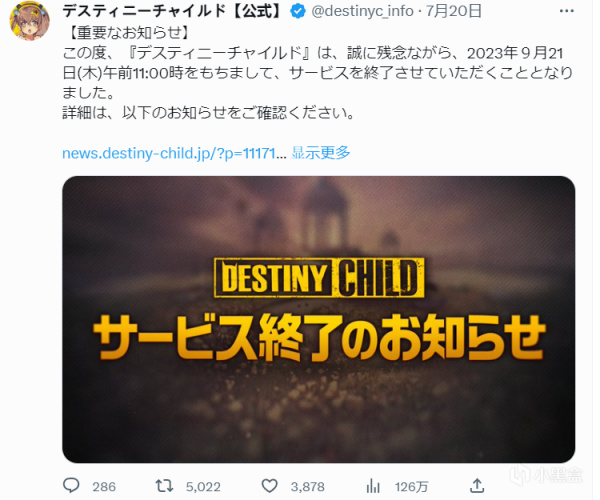600x500 pixels.
Task: Click the 286 replies count
Action: [104, 487]
